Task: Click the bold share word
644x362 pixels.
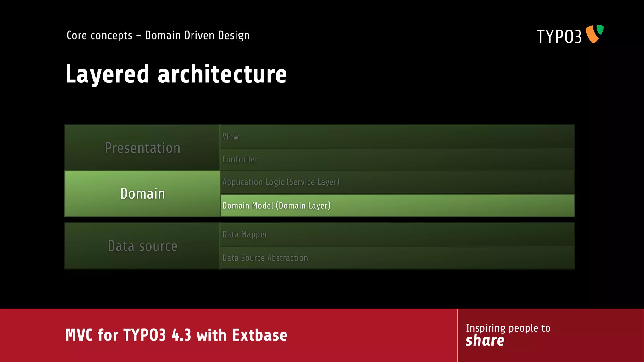Action: 485,341
